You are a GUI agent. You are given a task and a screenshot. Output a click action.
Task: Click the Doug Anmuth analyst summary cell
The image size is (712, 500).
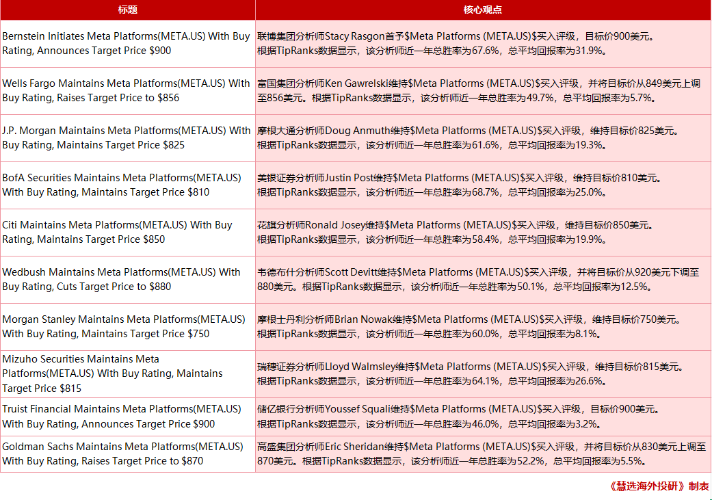click(483, 138)
